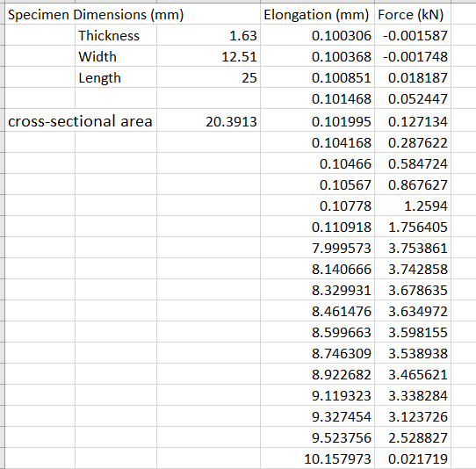Viewport: 476px width, 469px height.
Task: Select elongation cell 0.100851
Action: point(318,77)
